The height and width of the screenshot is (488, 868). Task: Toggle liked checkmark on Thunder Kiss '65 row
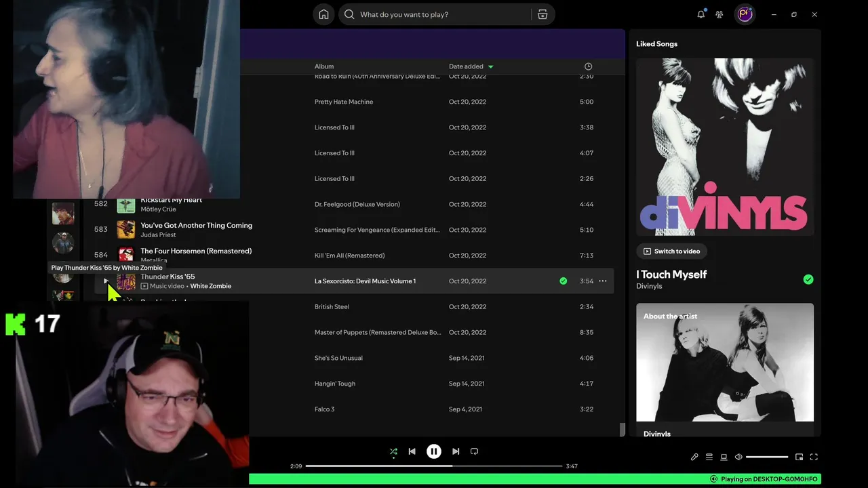tap(563, 281)
